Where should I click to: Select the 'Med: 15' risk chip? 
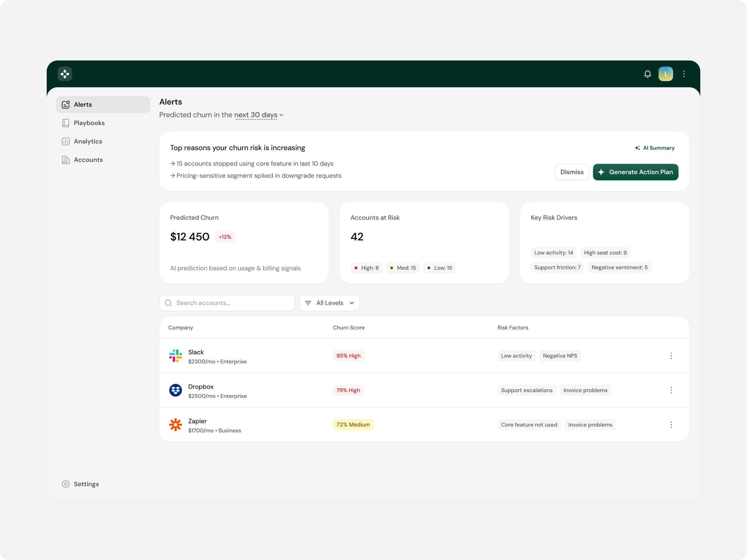click(x=403, y=268)
